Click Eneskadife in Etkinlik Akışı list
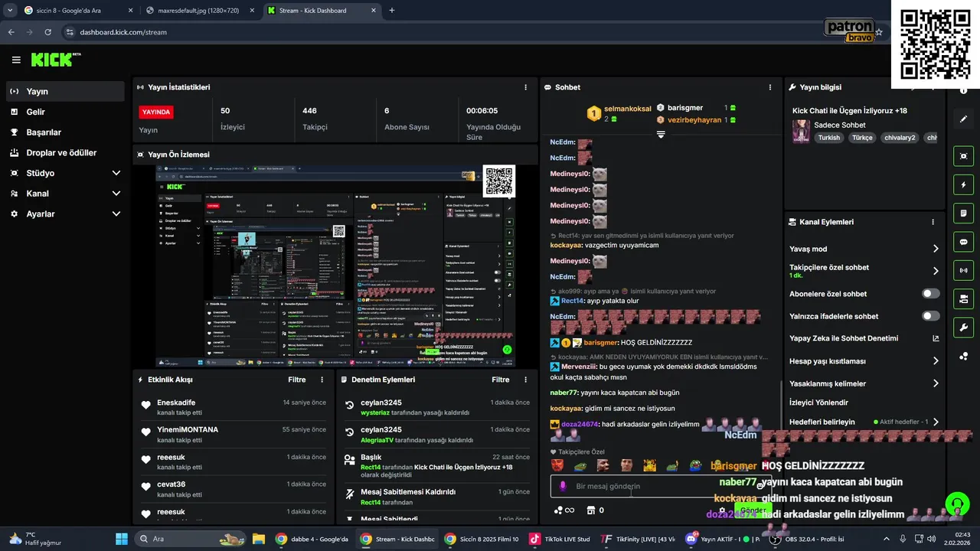 click(176, 403)
